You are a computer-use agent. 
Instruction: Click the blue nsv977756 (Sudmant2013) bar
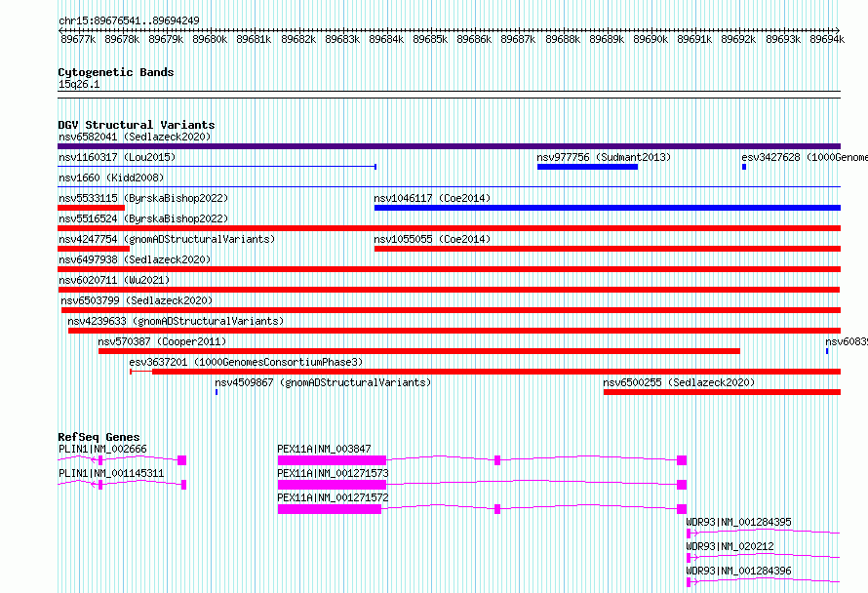pos(587,167)
